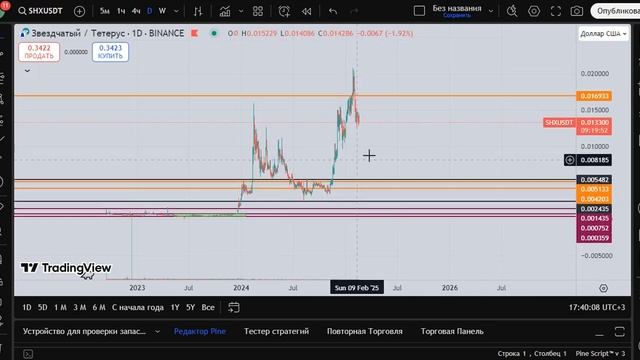Expand the indicators favorites chevron
Screen dimensions: 640x360
pyautogui.click(x=241, y=11)
